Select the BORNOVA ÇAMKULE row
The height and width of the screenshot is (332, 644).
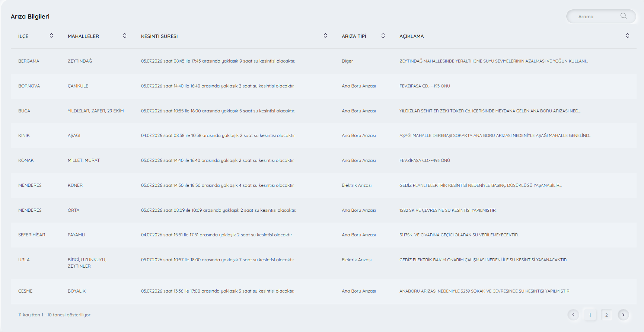(323, 86)
